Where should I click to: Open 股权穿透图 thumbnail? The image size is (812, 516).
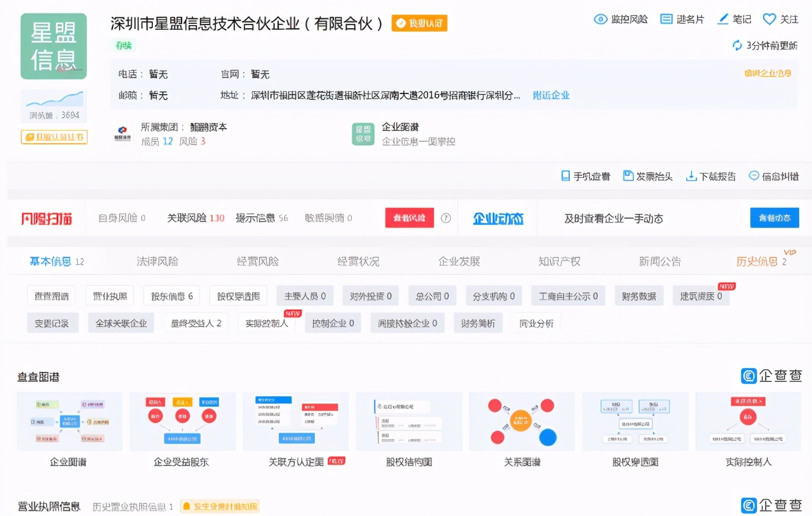635,422
